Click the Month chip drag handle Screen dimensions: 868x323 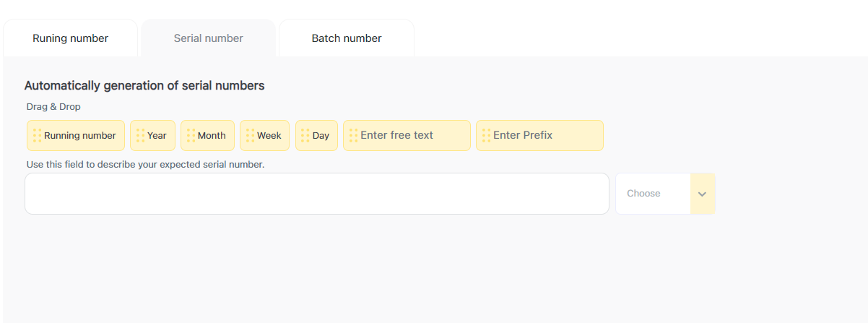[x=191, y=135]
